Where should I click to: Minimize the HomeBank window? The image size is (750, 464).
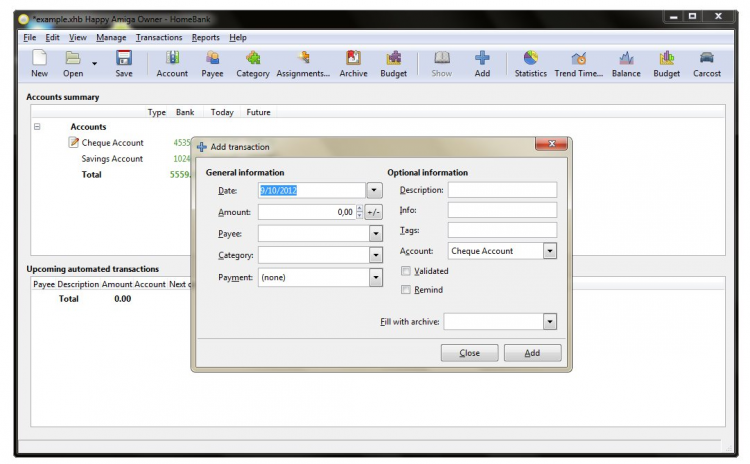click(673, 17)
